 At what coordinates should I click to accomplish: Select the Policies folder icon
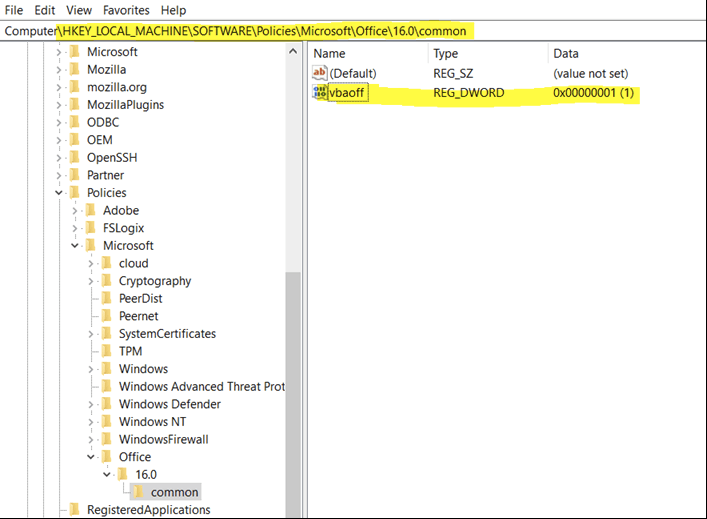pos(75,193)
